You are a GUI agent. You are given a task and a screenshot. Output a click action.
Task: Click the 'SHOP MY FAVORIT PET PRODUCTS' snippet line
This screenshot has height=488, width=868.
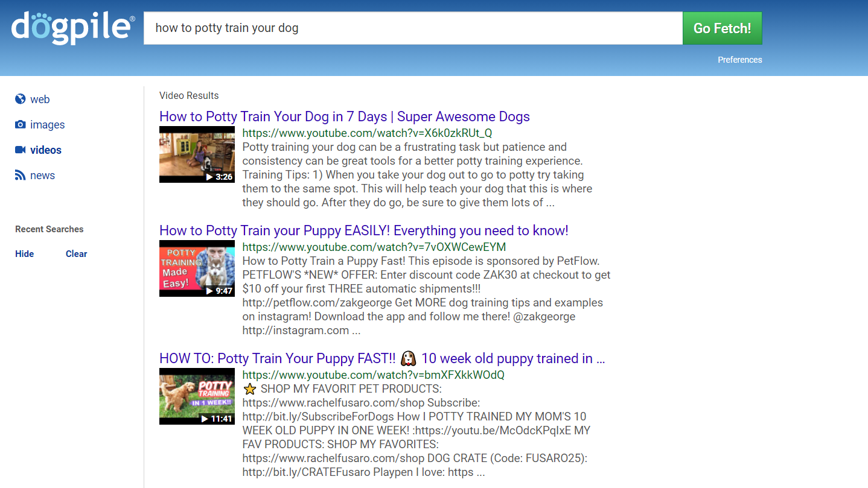[342, 388]
